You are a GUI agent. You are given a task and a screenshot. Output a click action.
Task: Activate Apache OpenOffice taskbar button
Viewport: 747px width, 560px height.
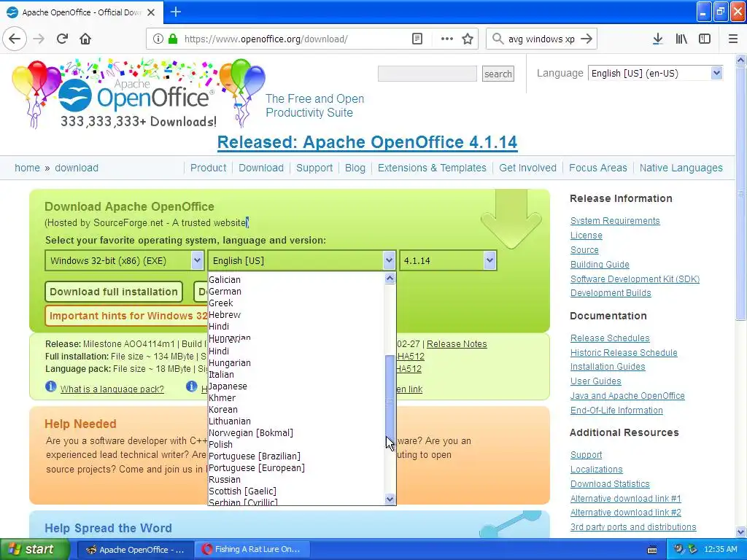[135, 549]
